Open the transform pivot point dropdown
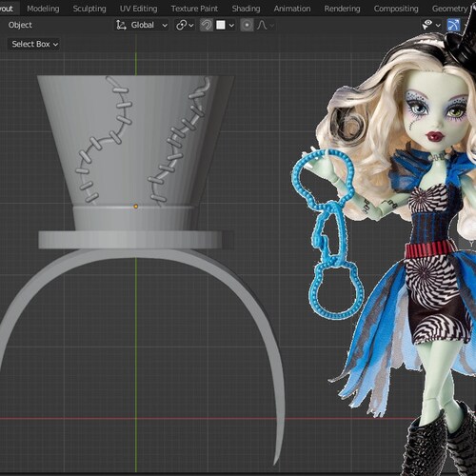476x476 pixels. (x=185, y=25)
